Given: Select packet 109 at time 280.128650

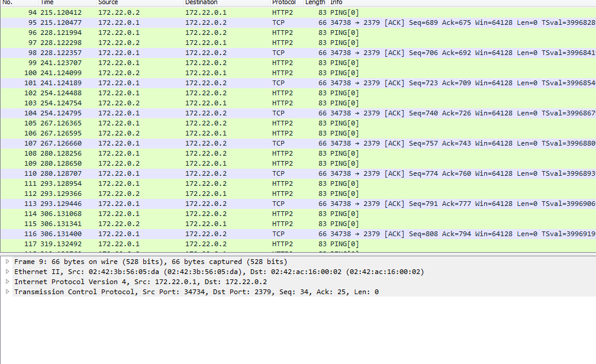Looking at the screenshot, I should 298,163.
